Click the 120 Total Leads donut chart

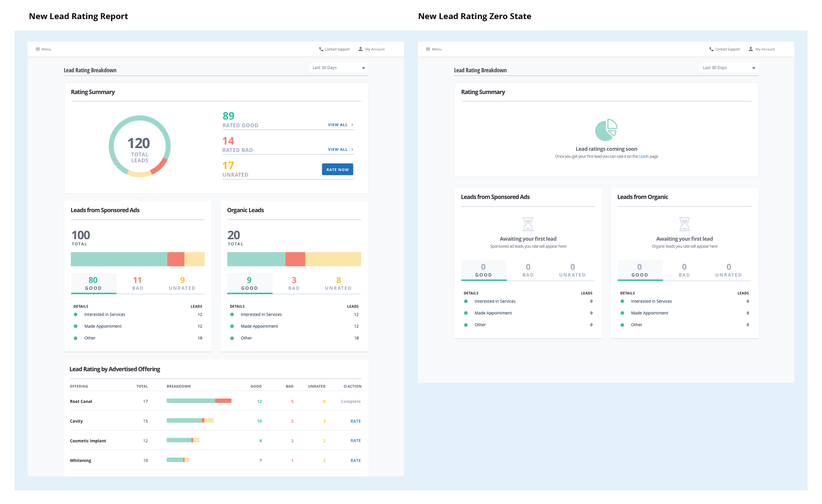click(139, 146)
